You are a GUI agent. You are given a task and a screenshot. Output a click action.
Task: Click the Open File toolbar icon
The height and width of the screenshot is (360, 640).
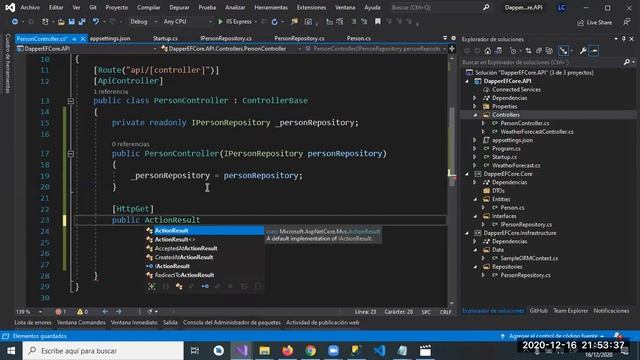[x=61, y=22]
